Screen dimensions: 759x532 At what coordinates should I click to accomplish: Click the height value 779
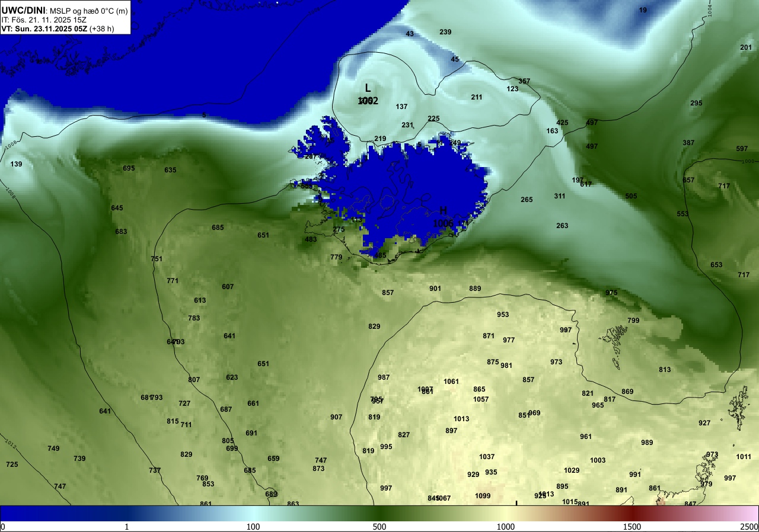click(x=336, y=257)
